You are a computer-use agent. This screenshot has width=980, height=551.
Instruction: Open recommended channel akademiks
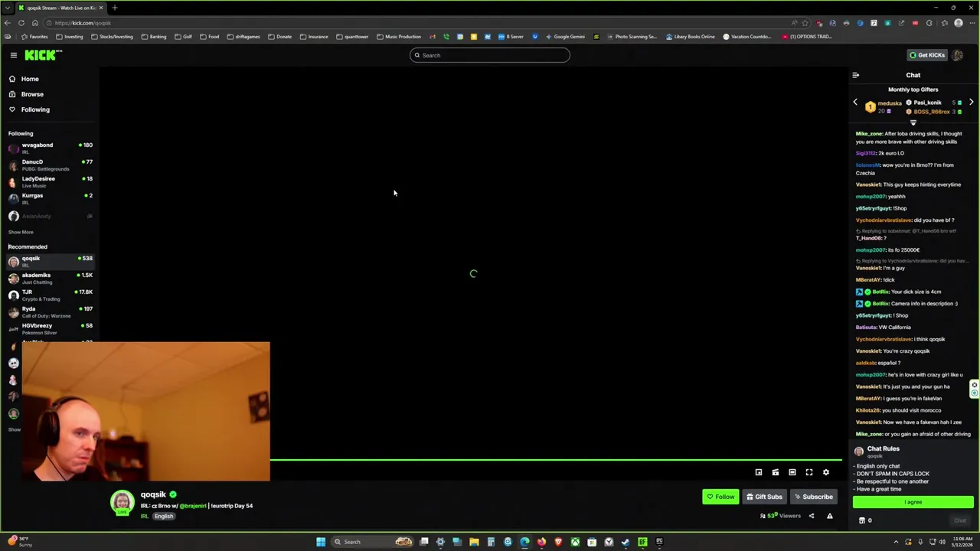[50, 278]
